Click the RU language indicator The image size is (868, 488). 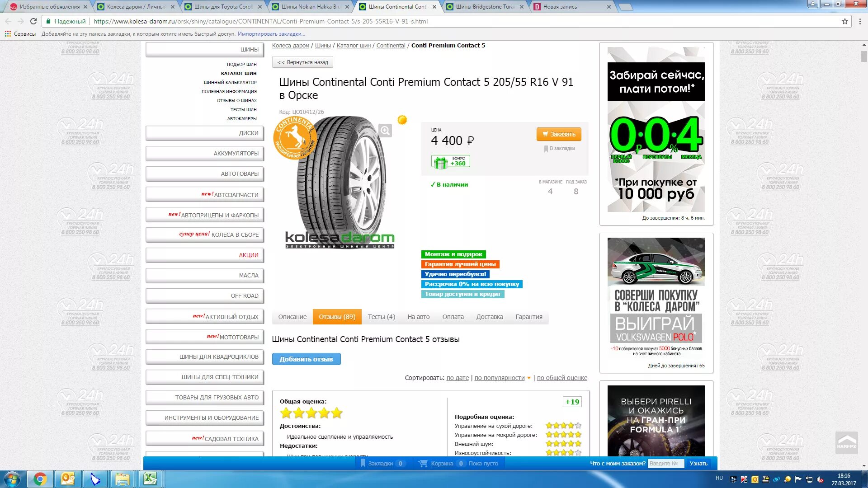coord(719,478)
